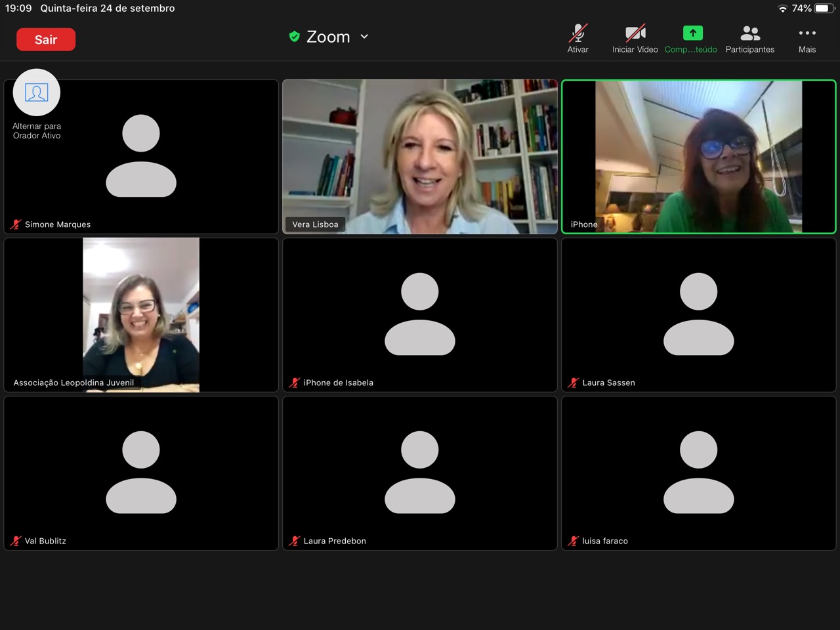This screenshot has height=630, width=840.
Task: Tap muted mic icon beside Val Bublitz
Action: (x=16, y=541)
